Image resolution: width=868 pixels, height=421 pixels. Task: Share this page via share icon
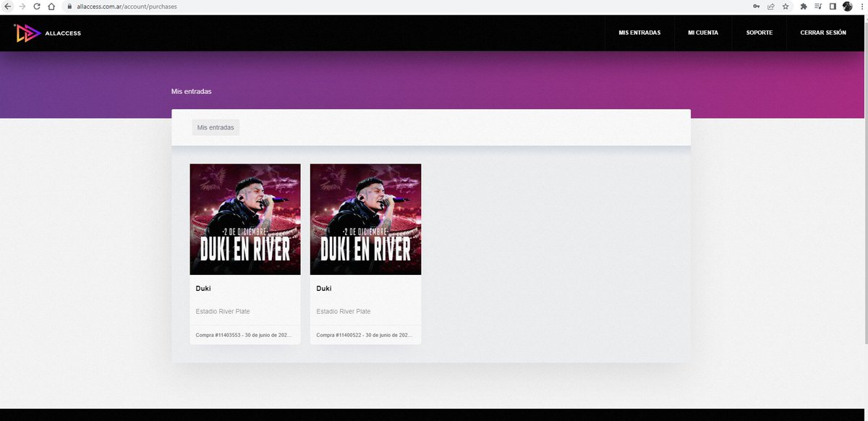(x=771, y=6)
